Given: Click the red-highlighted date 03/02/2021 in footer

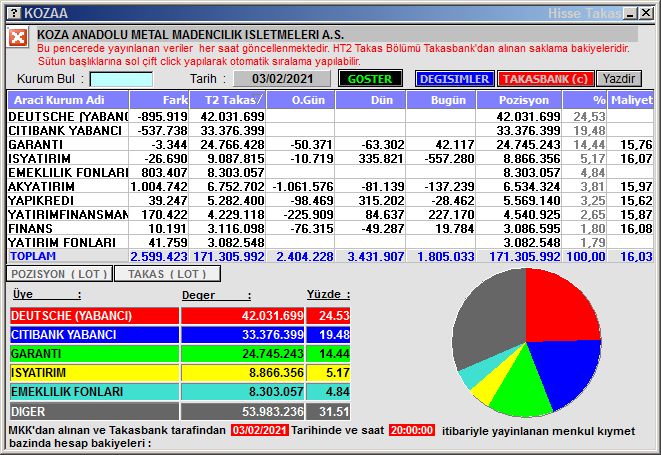Looking at the screenshot, I should point(260,430).
